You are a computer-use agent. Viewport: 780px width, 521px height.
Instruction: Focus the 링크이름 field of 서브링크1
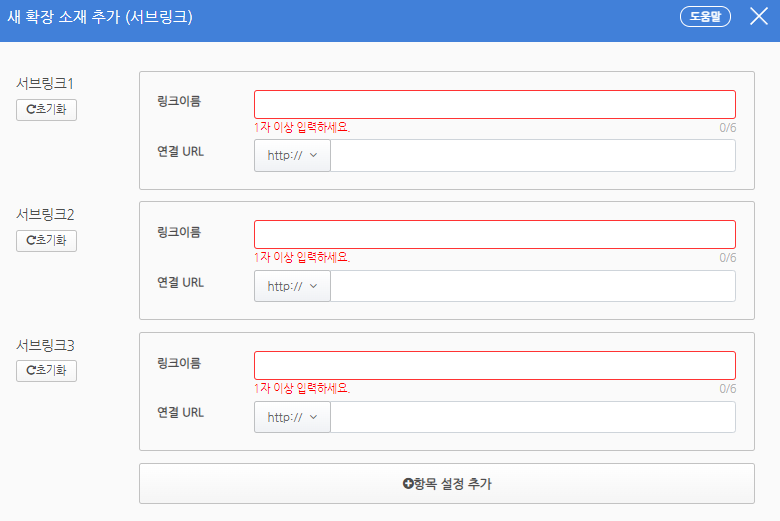[494, 104]
